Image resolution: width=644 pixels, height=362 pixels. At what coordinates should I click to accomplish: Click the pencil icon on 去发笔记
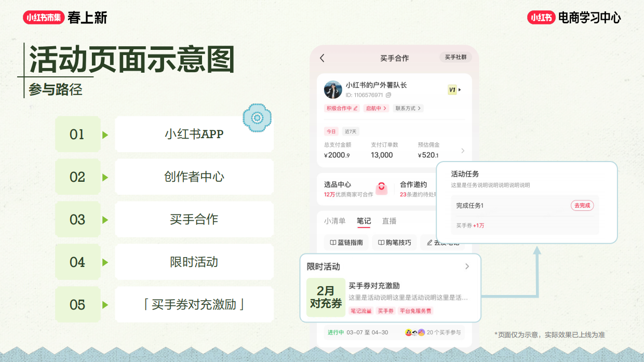(430, 242)
